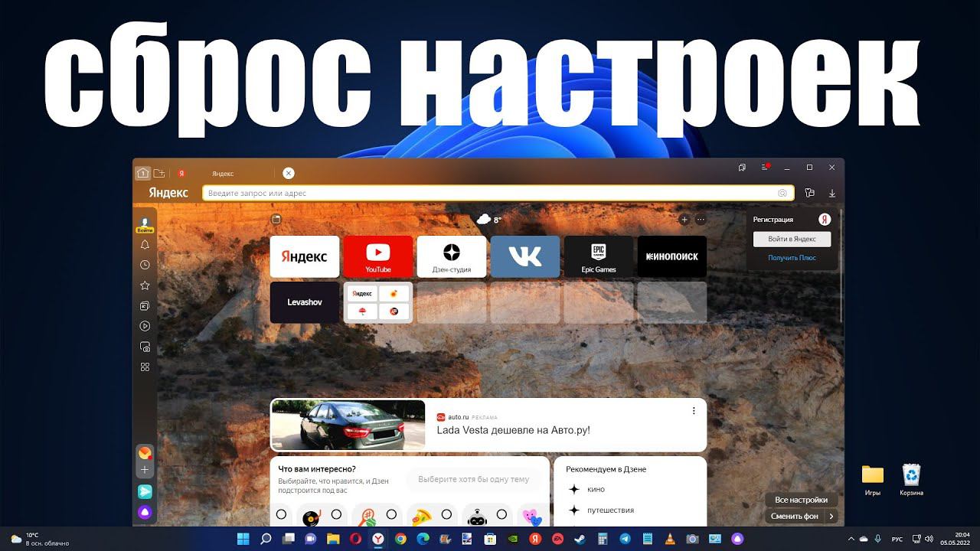Open the sidebar login avatar labeled Войти
Viewport: 980px width, 551px height.
pos(145,225)
